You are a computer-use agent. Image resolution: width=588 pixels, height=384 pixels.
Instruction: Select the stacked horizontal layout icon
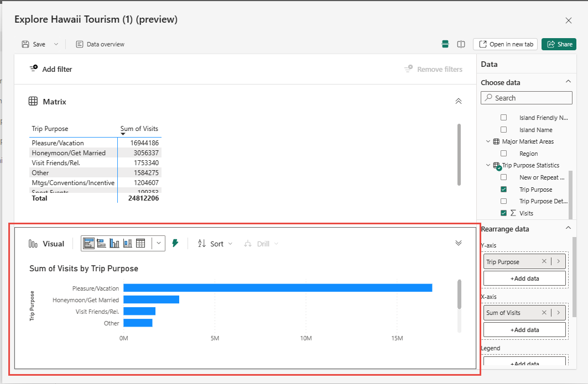pyautogui.click(x=445, y=44)
